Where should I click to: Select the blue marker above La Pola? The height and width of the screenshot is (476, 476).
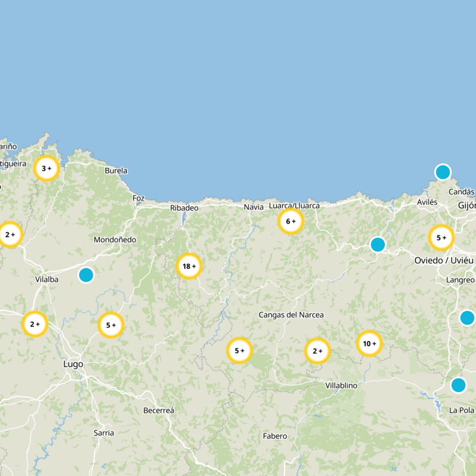coord(458,385)
